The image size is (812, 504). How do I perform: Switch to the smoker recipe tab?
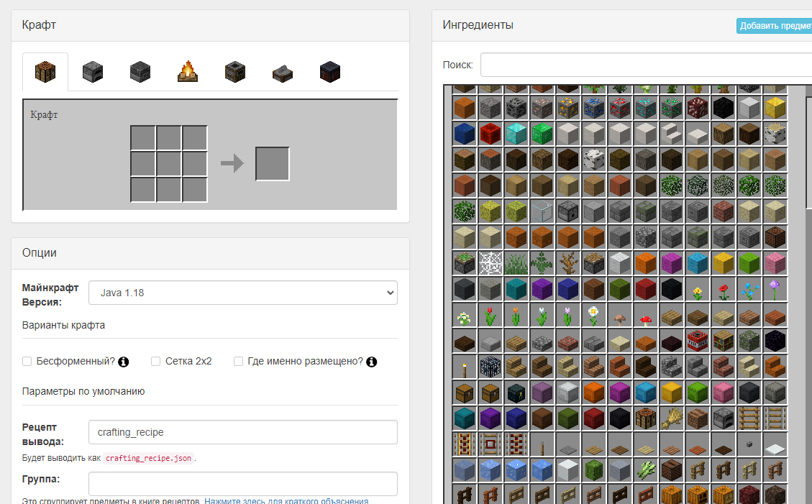click(235, 72)
